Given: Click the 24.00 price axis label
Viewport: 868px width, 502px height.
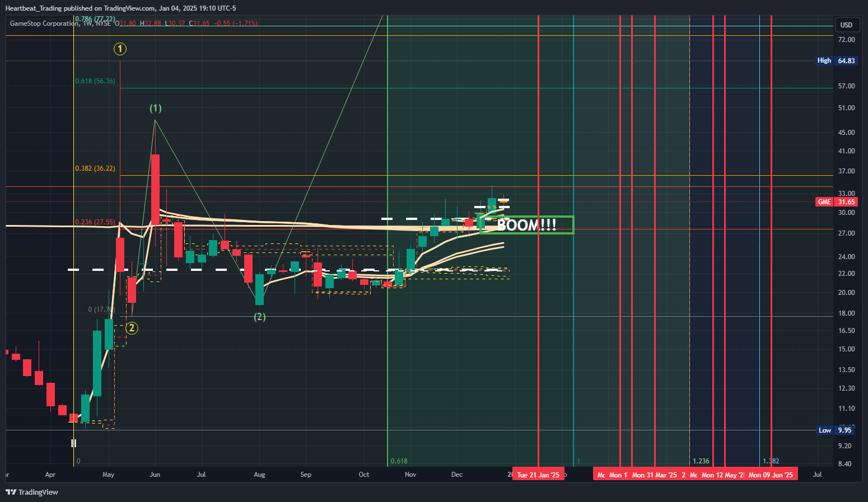Looking at the screenshot, I should click(x=847, y=257).
